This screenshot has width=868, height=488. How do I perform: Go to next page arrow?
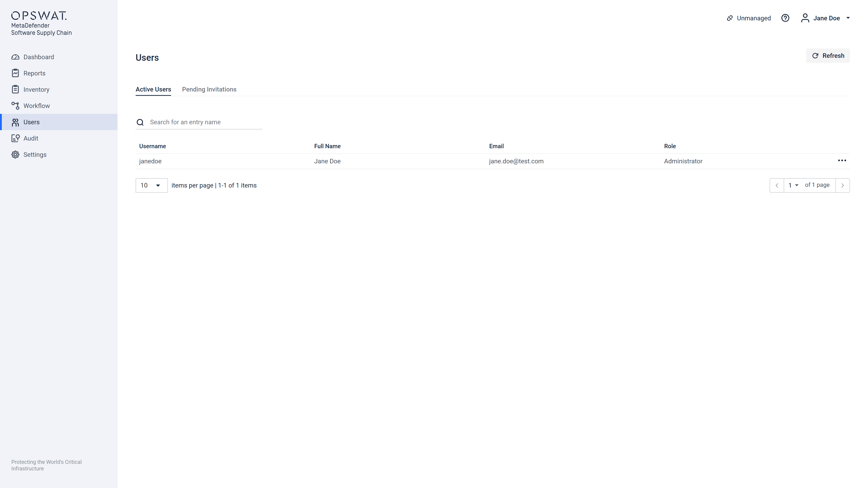coord(842,185)
